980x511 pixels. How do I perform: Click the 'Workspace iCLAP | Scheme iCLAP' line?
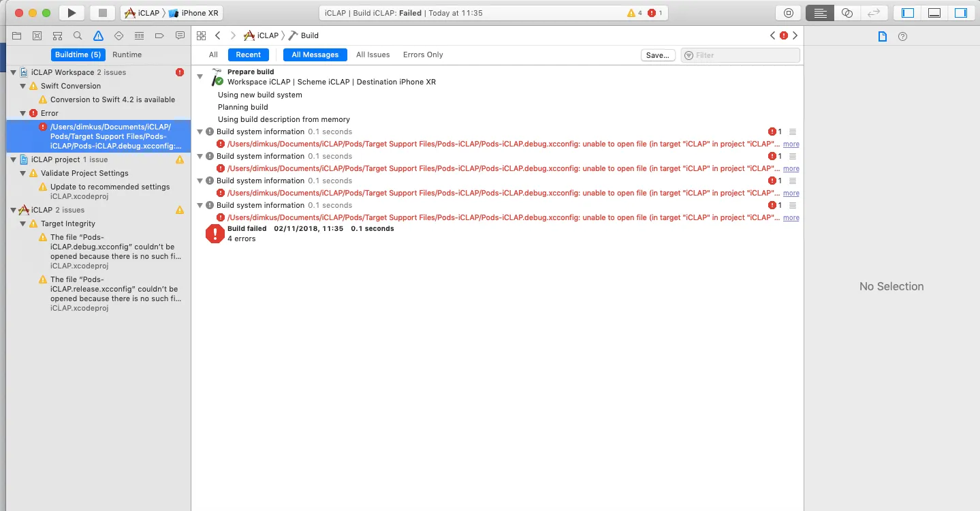click(332, 82)
